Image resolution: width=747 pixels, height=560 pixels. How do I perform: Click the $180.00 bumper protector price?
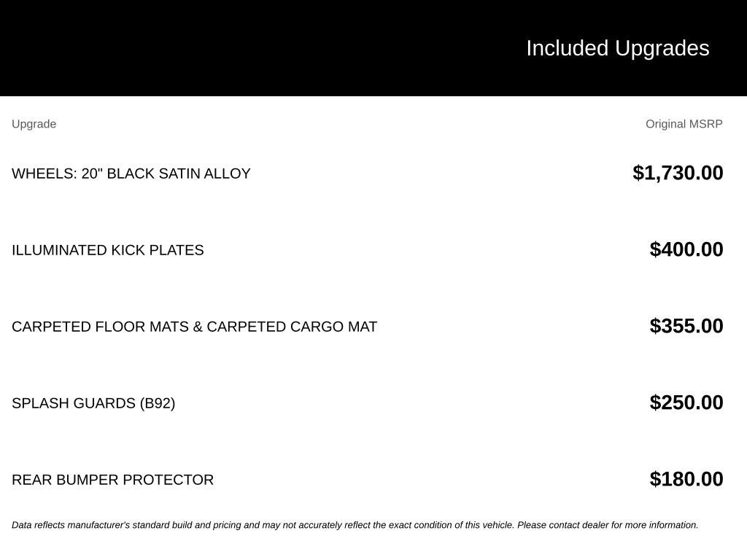[x=686, y=479]
